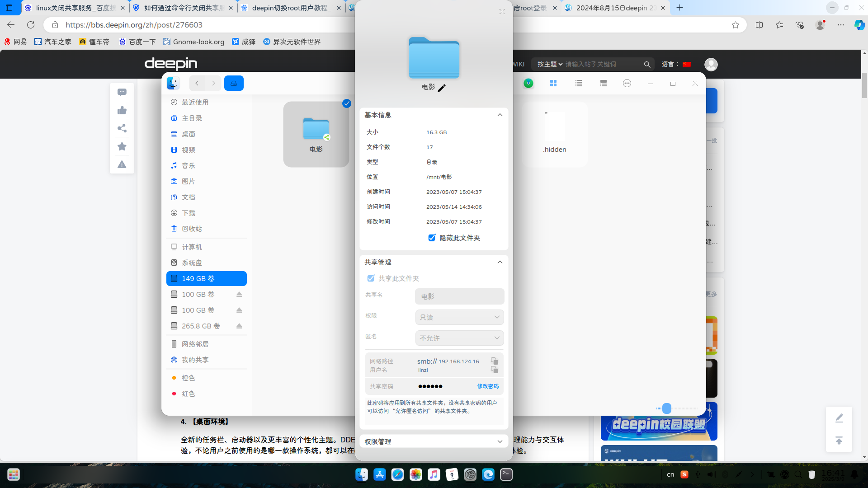Image resolution: width=868 pixels, height=488 pixels.
Task: Click the deepin logo in the forum header
Action: [171, 64]
